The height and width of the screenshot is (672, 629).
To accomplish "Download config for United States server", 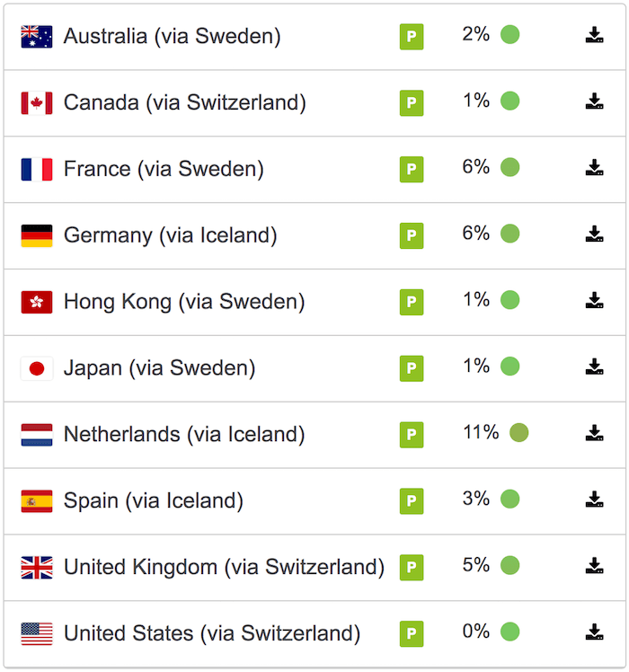I will (x=594, y=632).
